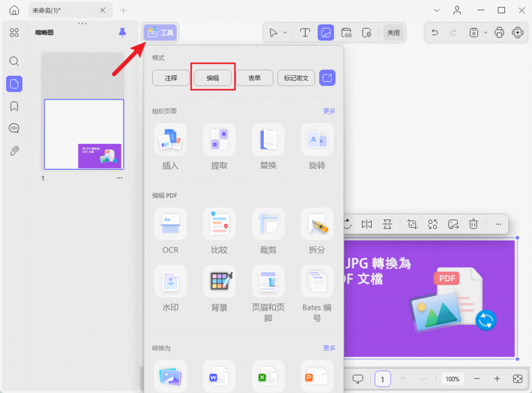Convert to image icon under 转换为
The width and height of the screenshot is (532, 393).
point(170,376)
